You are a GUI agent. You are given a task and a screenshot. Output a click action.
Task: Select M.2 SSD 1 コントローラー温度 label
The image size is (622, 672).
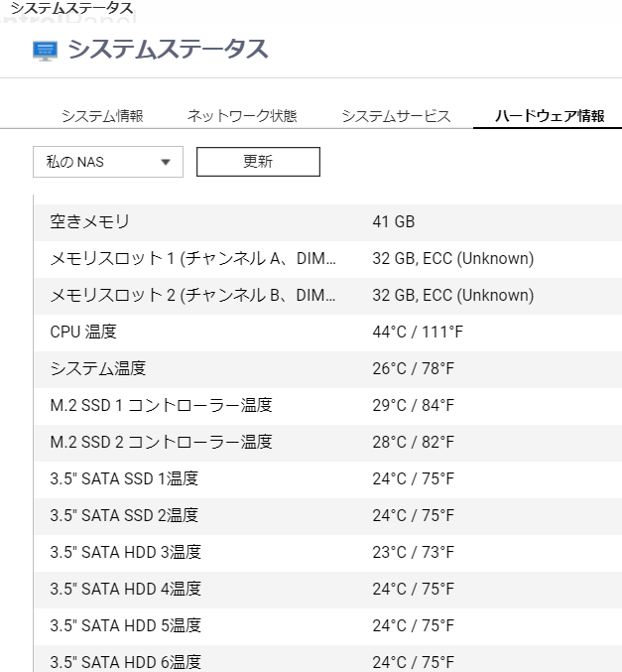pyautogui.click(x=161, y=405)
